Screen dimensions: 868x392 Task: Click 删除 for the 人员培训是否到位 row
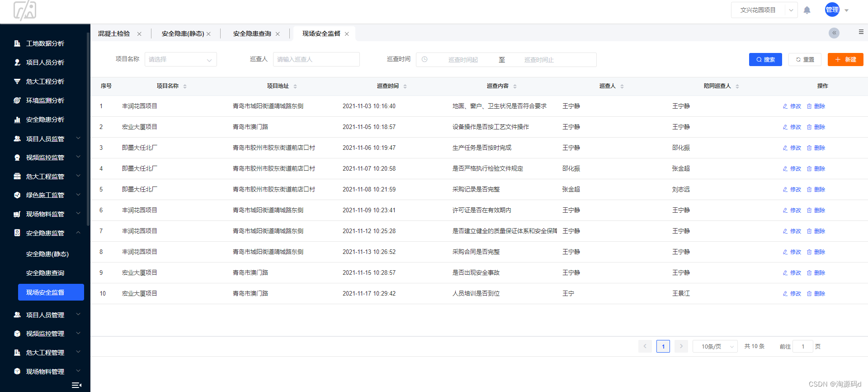pyautogui.click(x=816, y=294)
